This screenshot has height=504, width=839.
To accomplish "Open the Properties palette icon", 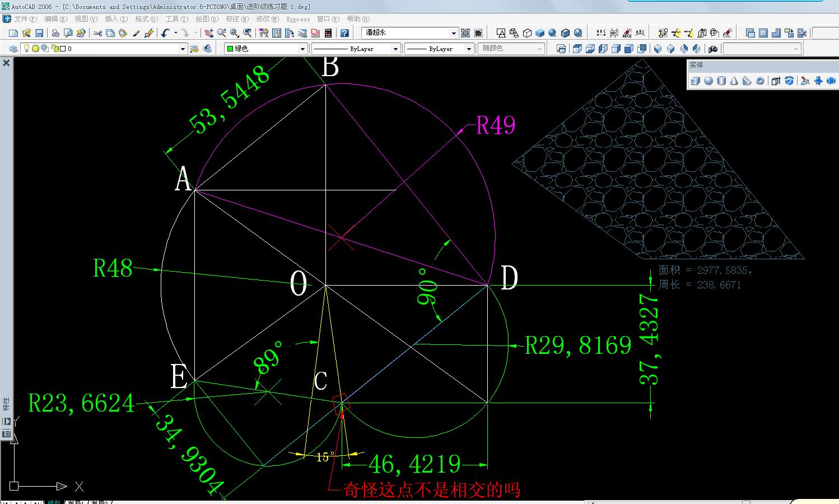I will (x=264, y=33).
